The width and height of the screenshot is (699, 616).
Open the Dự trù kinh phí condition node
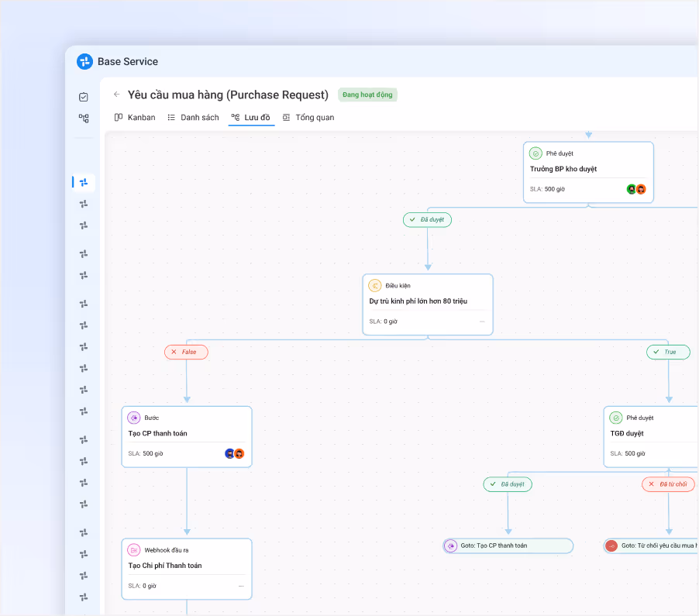428,305
